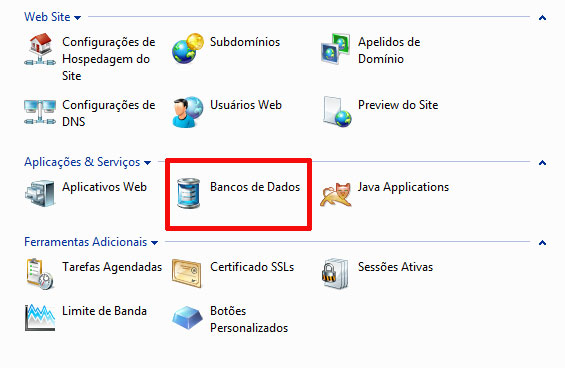Click the Ferramentas Adicionais heading
The height and width of the screenshot is (368, 565).
point(86,242)
